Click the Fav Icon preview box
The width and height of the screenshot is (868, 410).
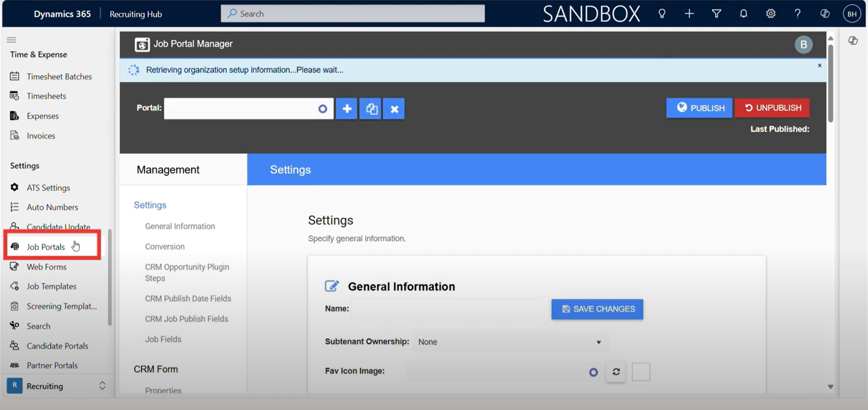(641, 372)
